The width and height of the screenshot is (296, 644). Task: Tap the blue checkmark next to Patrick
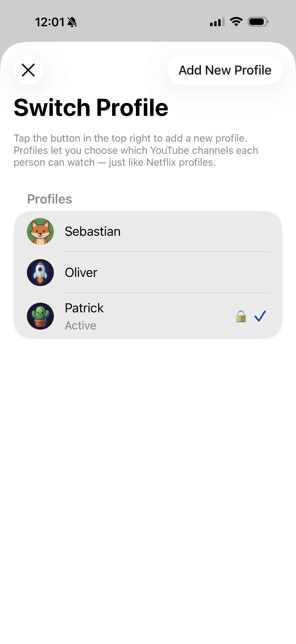(x=260, y=316)
